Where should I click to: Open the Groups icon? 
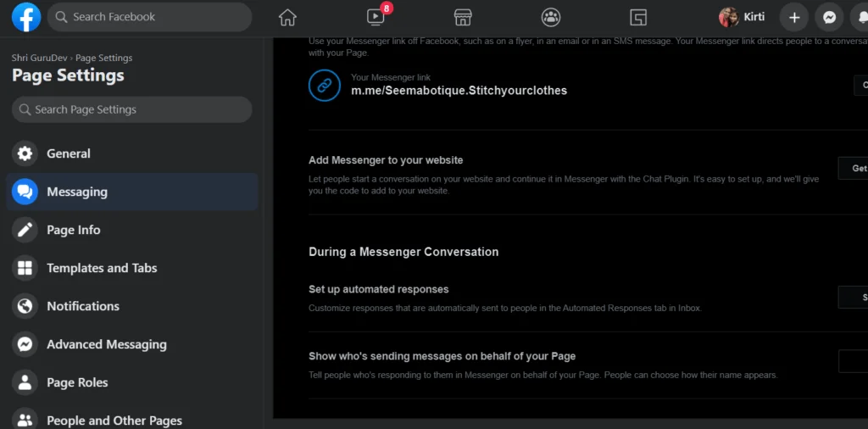pyautogui.click(x=551, y=17)
